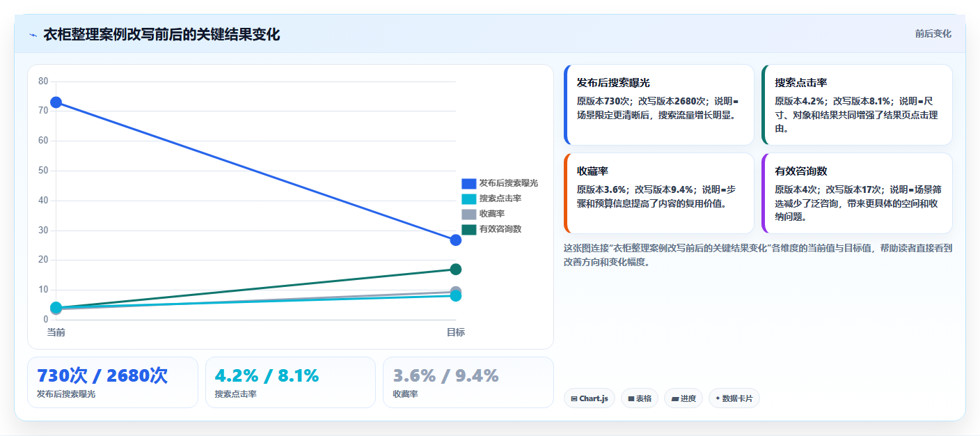Select the cyan 搜索点击率 point at 目标
Viewport: 980px width, 436px height.
(456, 296)
